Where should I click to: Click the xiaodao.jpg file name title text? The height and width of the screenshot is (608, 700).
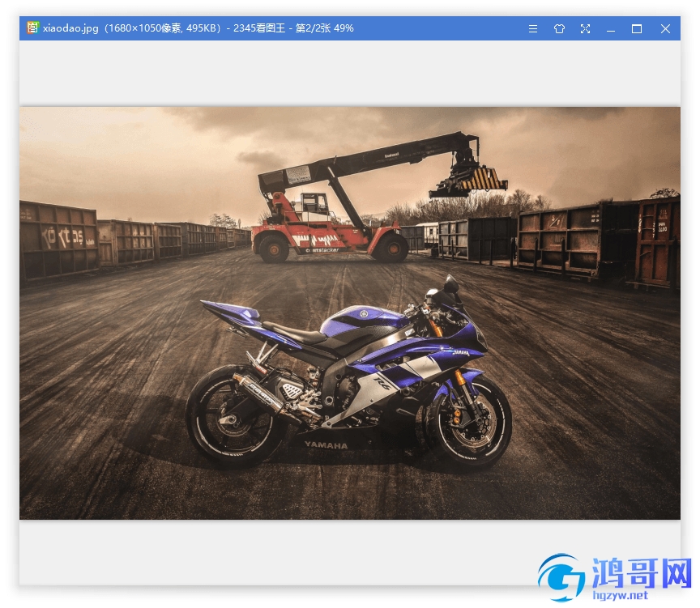(x=70, y=28)
